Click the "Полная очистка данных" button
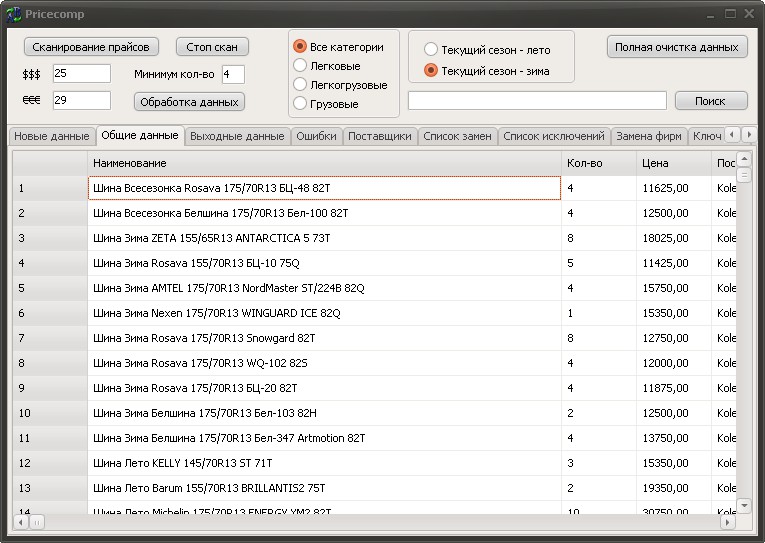Image resolution: width=765 pixels, height=543 pixels. click(677, 47)
